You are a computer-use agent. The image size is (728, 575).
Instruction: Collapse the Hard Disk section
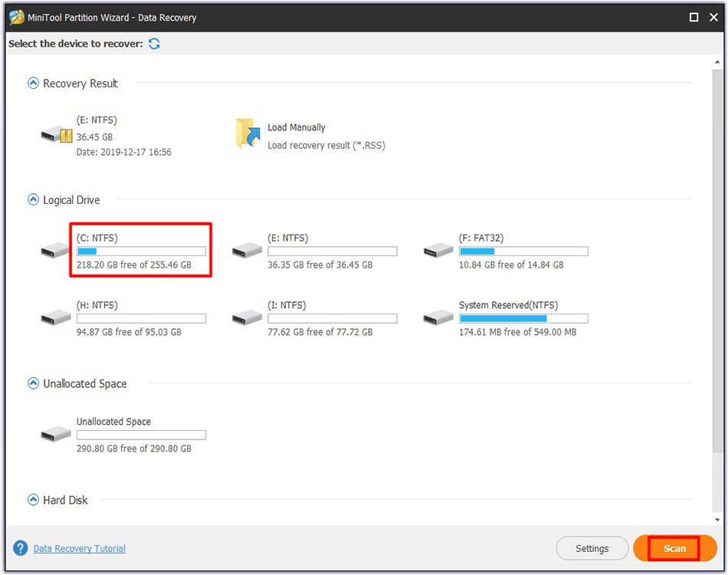[x=32, y=499]
